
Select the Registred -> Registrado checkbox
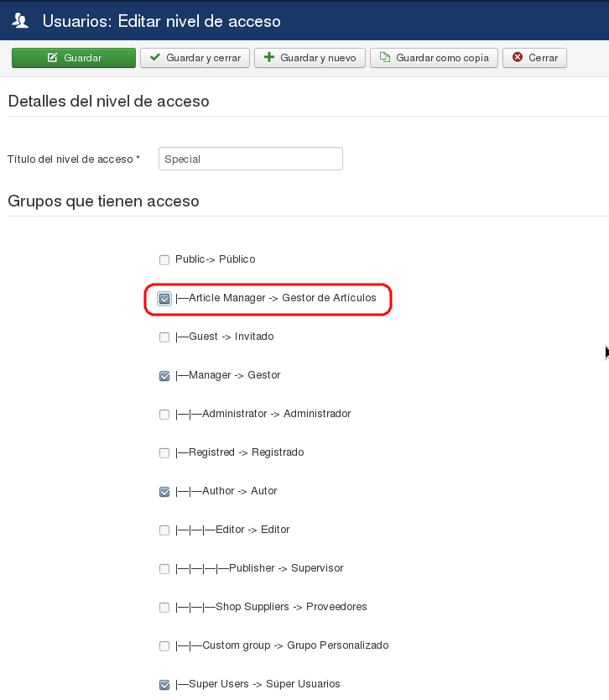(x=164, y=453)
